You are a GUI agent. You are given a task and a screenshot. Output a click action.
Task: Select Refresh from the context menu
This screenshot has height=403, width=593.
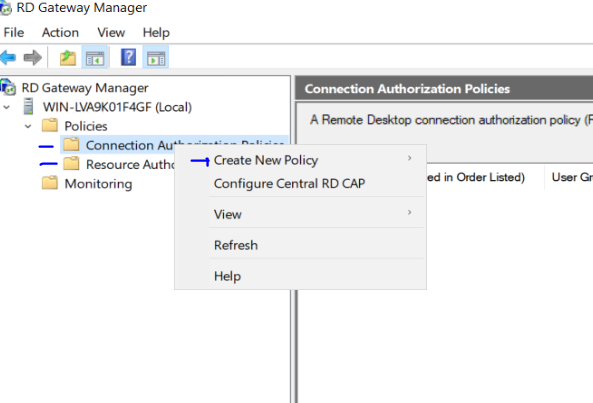236,245
